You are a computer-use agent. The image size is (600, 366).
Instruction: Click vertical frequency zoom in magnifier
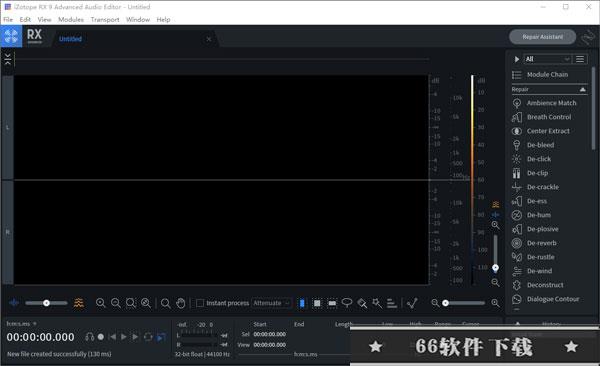pos(495,225)
